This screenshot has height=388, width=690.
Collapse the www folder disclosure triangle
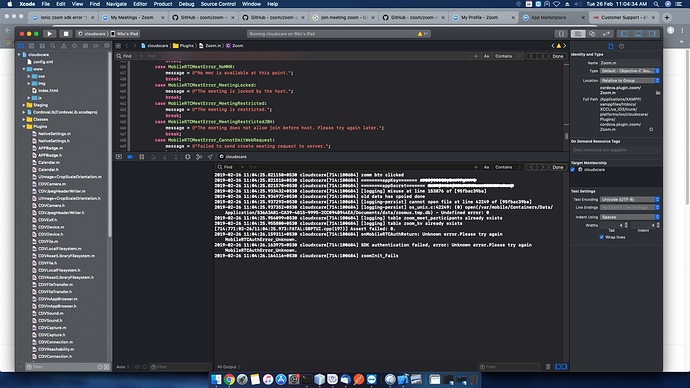click(x=24, y=69)
